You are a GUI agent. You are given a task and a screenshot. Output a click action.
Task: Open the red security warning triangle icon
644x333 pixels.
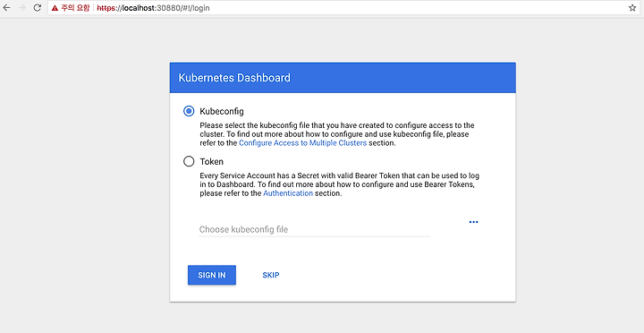point(55,8)
